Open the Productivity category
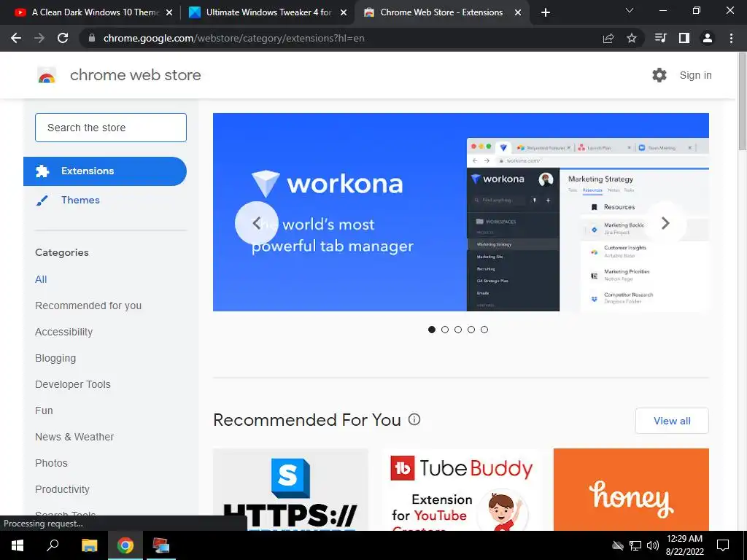747x560 pixels. [x=62, y=489]
